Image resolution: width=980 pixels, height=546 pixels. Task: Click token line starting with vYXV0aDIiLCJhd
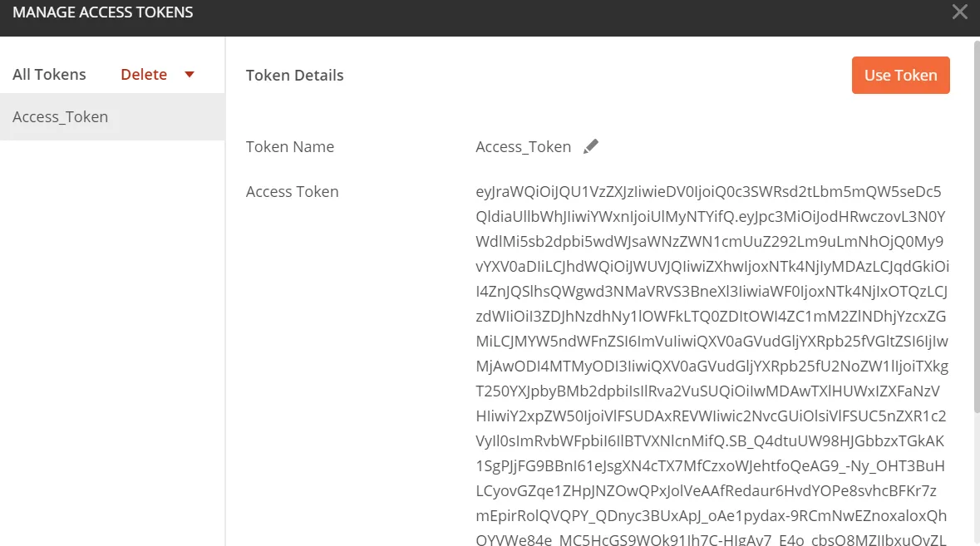pos(712,267)
